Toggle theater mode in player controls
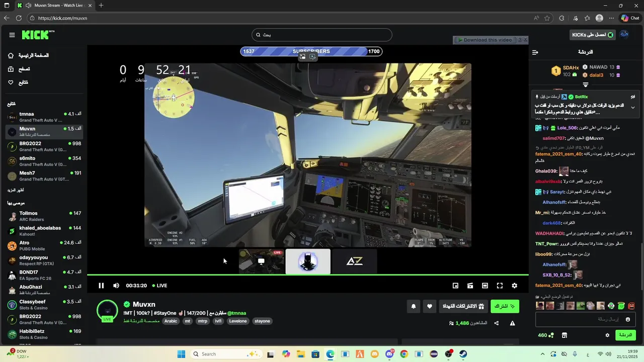 485,286
